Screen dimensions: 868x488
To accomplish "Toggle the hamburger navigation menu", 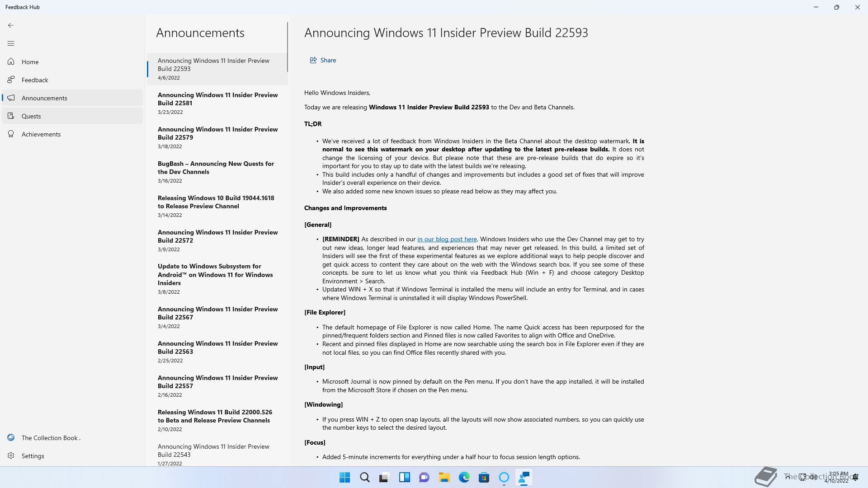I will (x=11, y=43).
